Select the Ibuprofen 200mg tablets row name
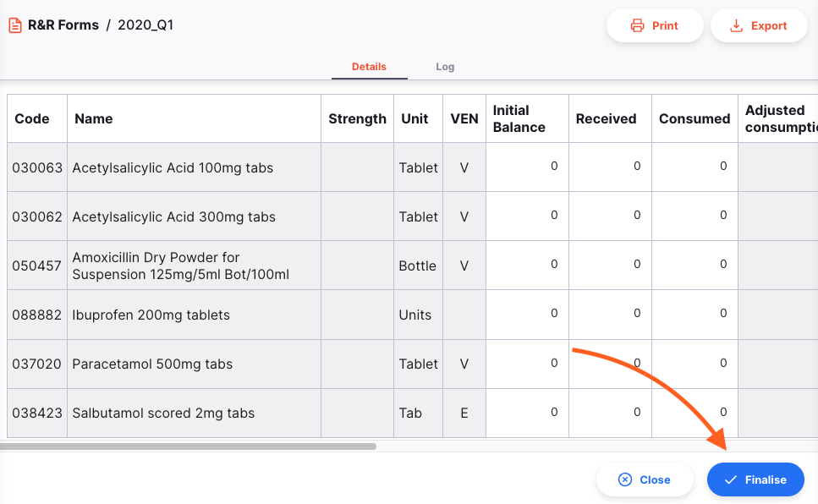Viewport: 818px width, 504px height. point(151,315)
